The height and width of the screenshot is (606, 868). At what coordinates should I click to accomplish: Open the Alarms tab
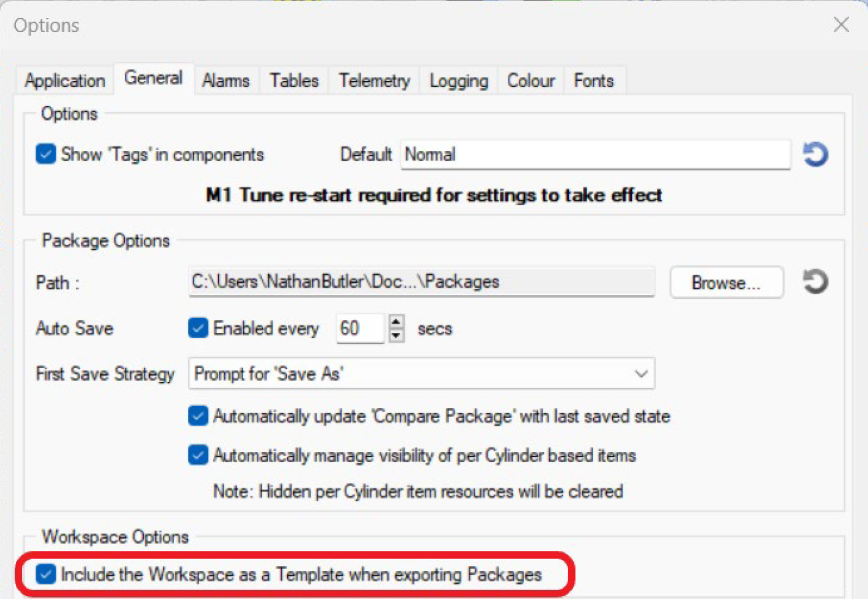226,81
